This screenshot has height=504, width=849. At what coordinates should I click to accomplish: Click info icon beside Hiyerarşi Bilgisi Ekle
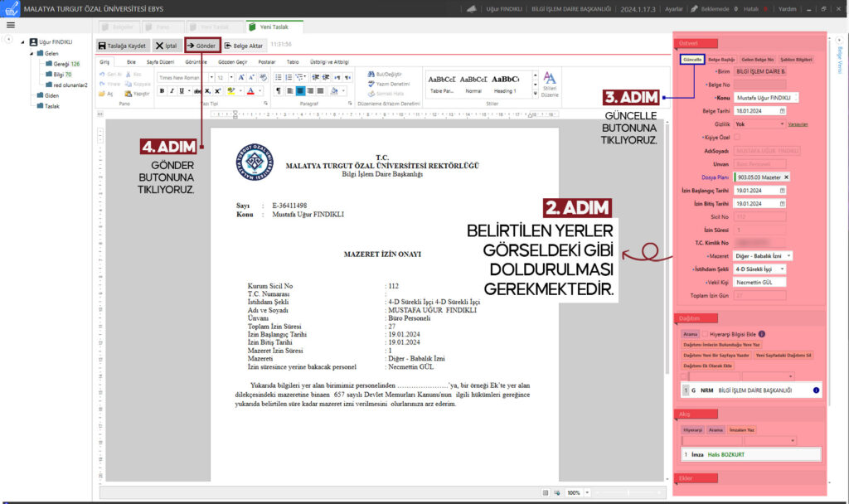(762, 334)
